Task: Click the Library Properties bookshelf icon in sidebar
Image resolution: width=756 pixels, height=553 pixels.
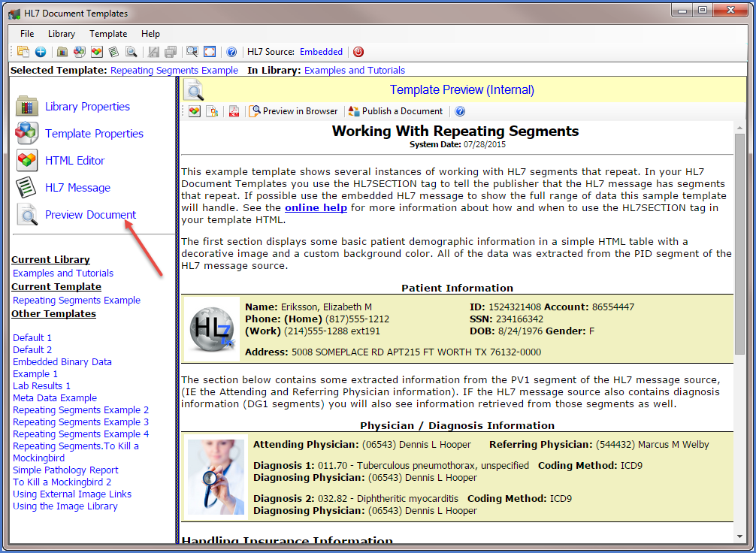Action: (26, 107)
